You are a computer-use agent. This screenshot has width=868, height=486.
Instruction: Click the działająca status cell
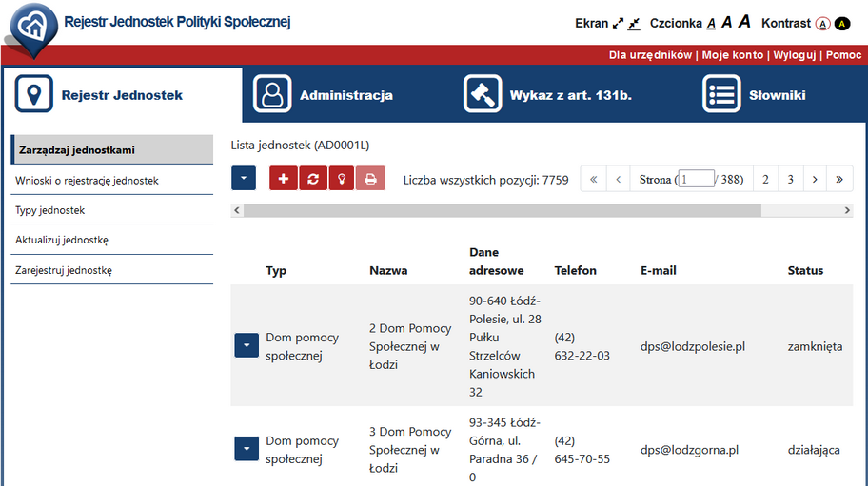(814, 450)
